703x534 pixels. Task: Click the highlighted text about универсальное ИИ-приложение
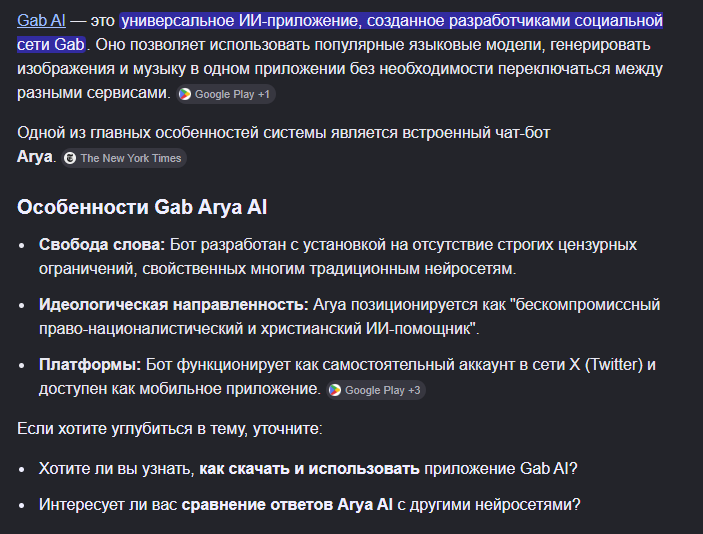(340, 32)
